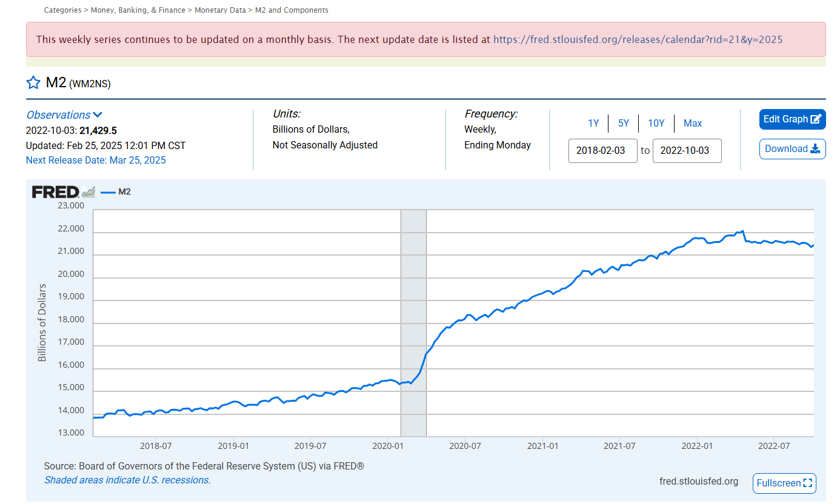
Task: Select the 1Y date range
Action: (593, 124)
